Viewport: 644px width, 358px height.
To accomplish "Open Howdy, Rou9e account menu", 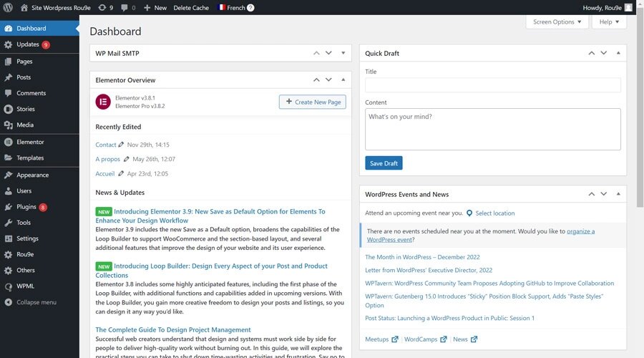I will pos(608,7).
